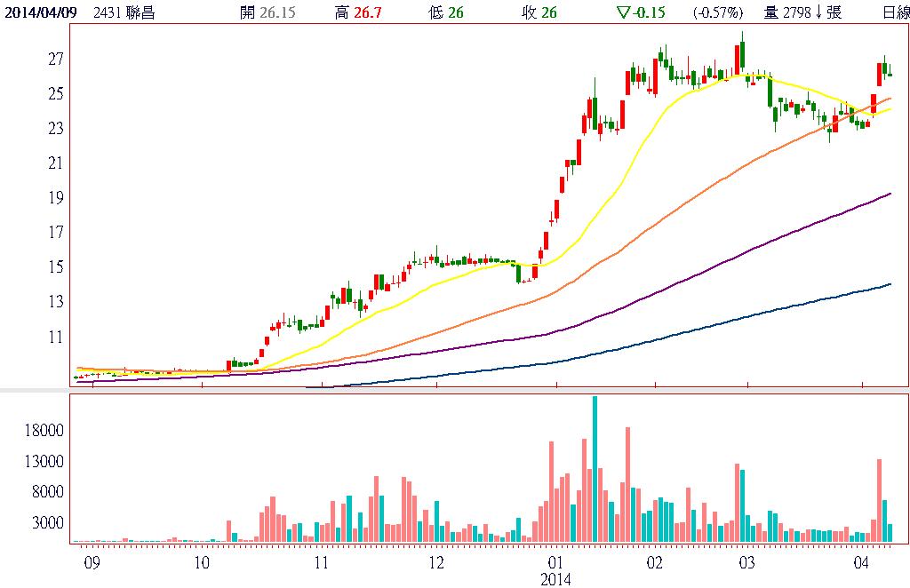Click the last cyan volume bar at far right
The height and width of the screenshot is (588, 910).
(890, 533)
